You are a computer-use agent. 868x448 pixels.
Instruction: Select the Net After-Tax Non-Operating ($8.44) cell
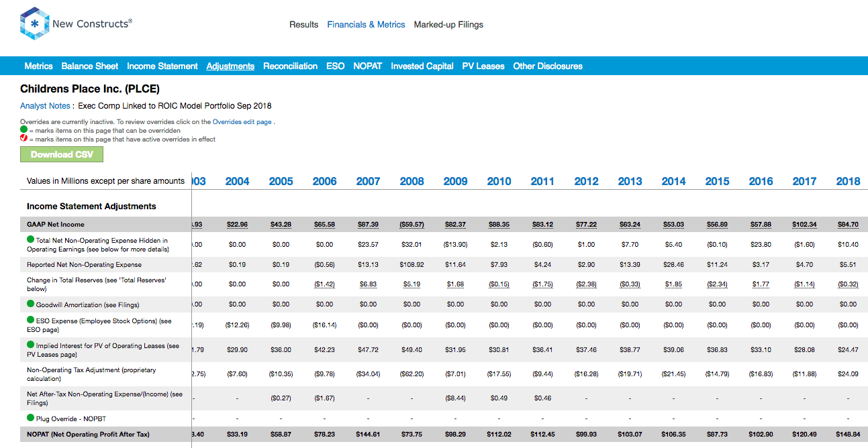[455, 398]
